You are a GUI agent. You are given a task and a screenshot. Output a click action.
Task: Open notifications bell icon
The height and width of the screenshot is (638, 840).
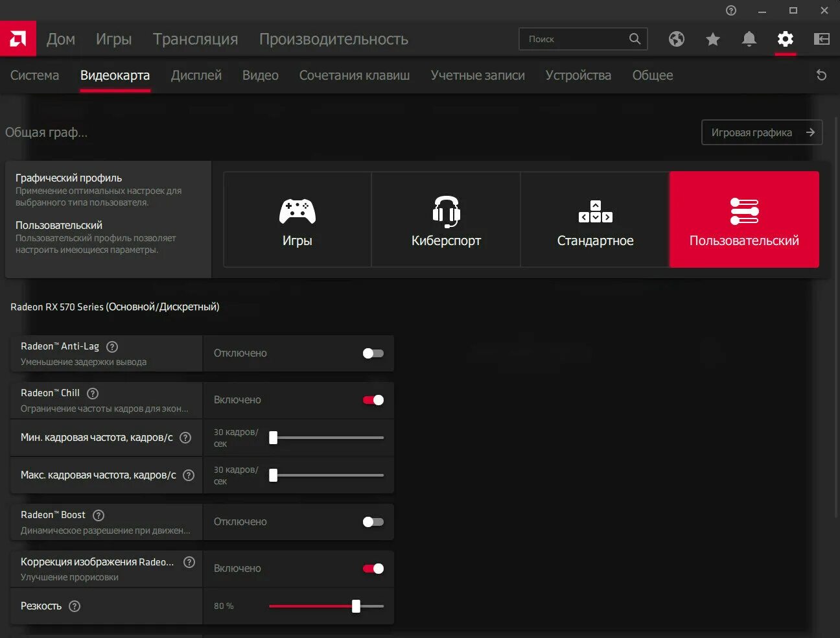tap(749, 39)
